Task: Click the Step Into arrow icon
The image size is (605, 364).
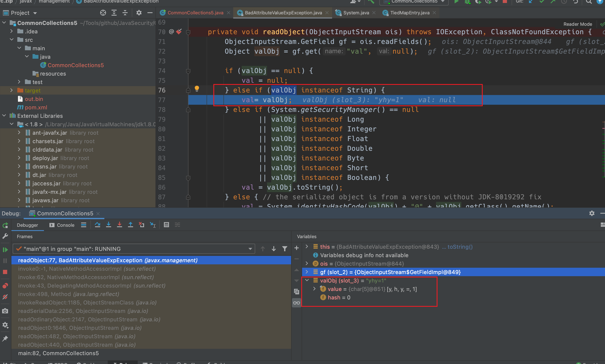Action: point(108,225)
